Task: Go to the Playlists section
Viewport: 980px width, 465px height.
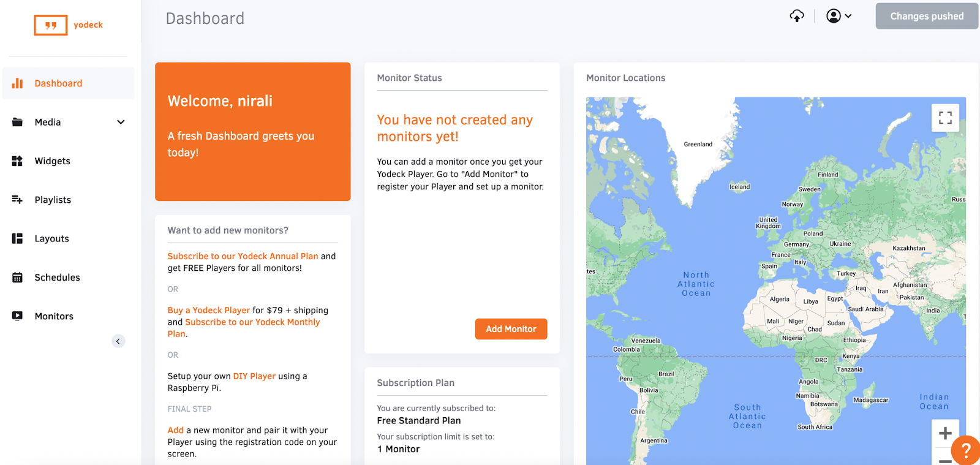Action: point(69,200)
